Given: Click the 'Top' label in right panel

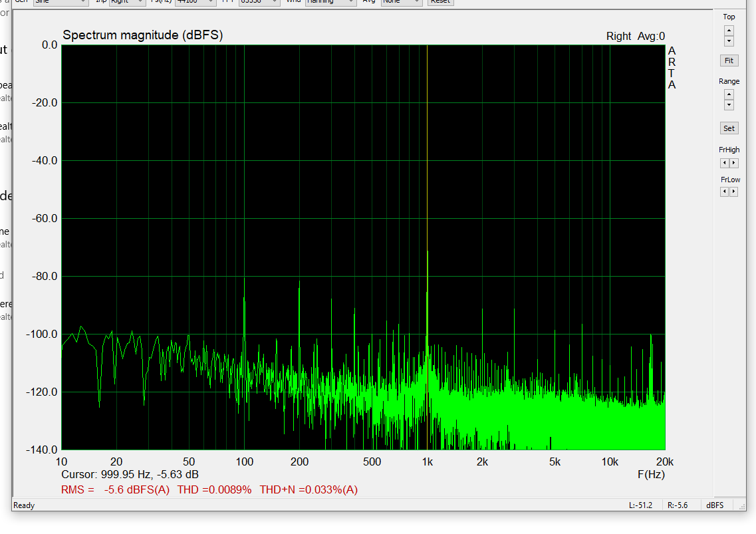Looking at the screenshot, I should (729, 17).
